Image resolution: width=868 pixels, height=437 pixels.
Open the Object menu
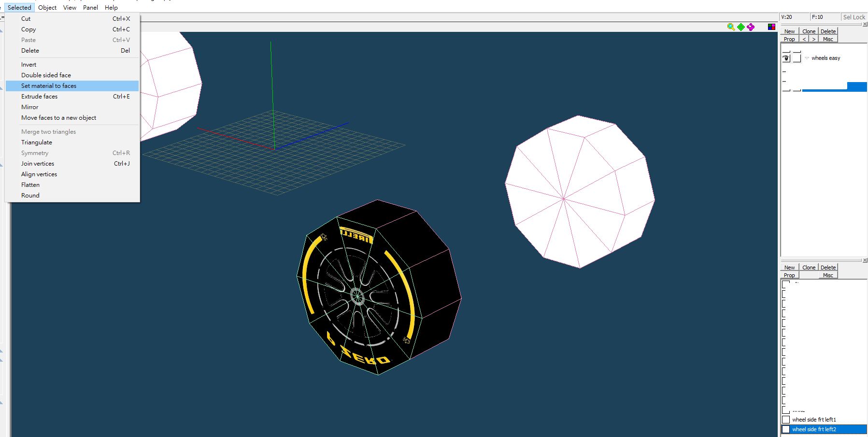47,7
